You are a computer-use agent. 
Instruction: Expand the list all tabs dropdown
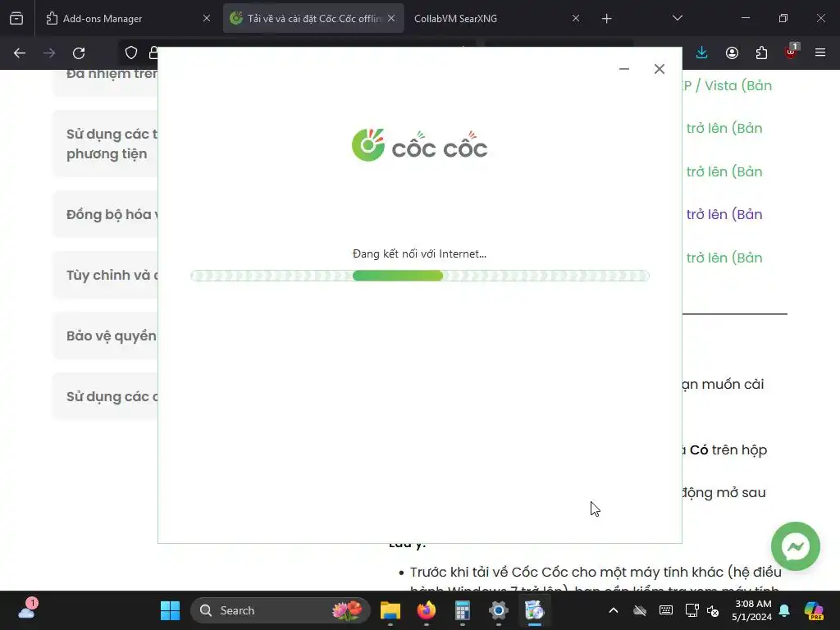(x=677, y=18)
